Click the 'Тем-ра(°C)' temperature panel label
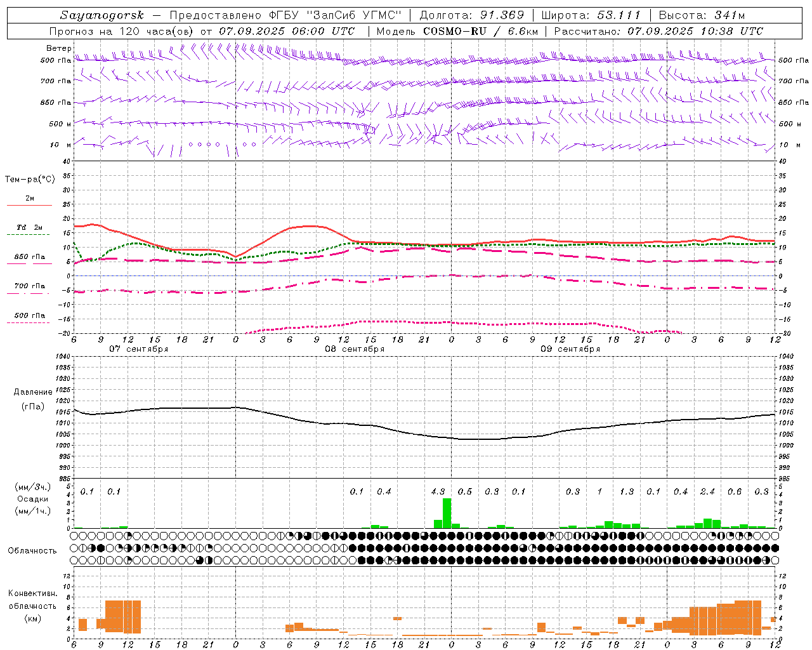Viewport: 812px width, 650px height. coord(30,180)
